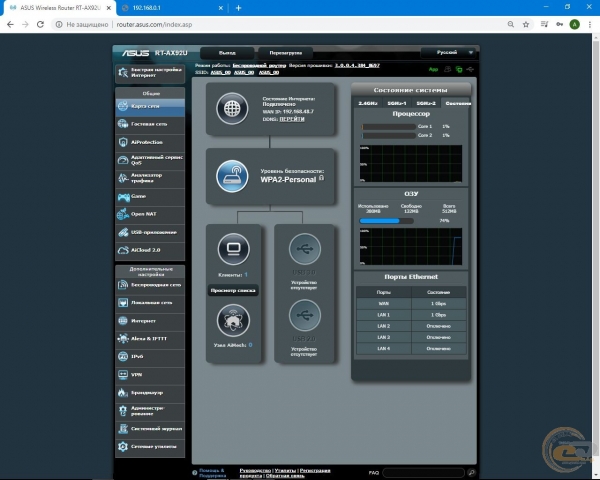
Task: Open Русский language dropdown
Action: pyautogui.click(x=449, y=52)
